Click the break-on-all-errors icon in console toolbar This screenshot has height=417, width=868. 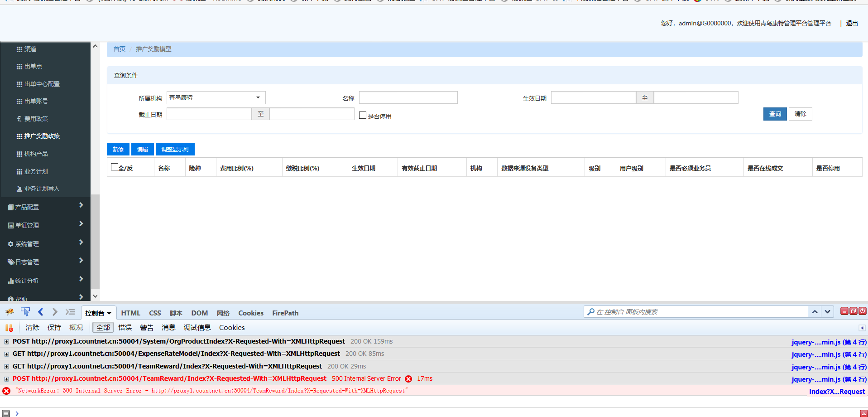[9, 328]
